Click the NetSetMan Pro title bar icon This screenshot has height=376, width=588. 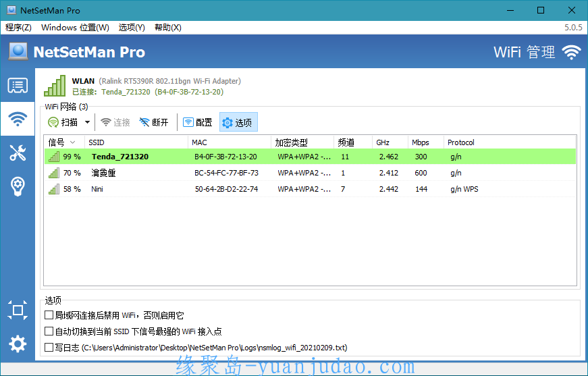[11, 10]
